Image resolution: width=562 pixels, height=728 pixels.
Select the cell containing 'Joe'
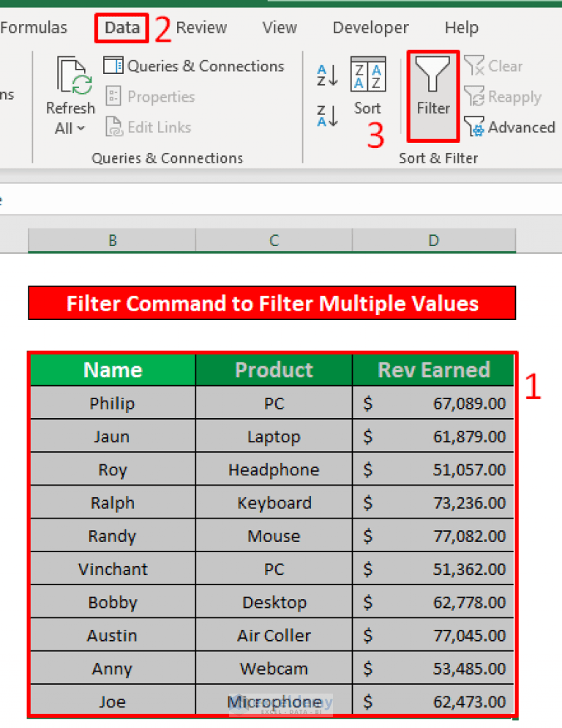(113, 701)
